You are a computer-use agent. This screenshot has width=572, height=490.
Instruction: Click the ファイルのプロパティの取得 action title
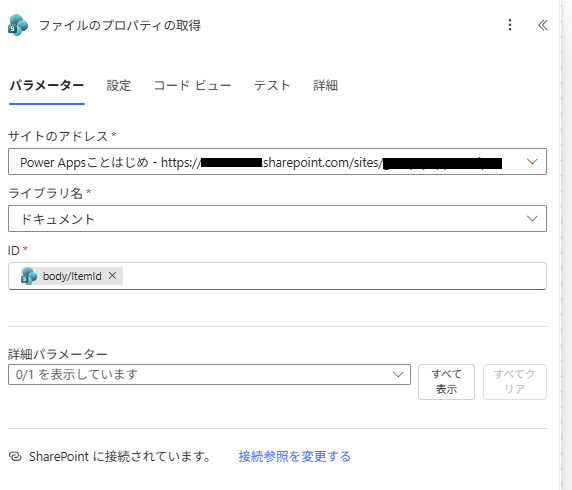click(120, 26)
